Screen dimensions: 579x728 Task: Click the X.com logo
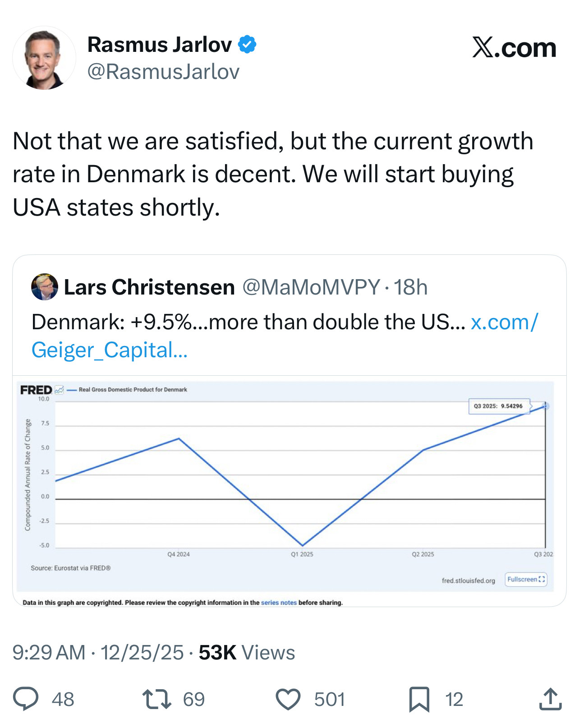pyautogui.click(x=514, y=48)
